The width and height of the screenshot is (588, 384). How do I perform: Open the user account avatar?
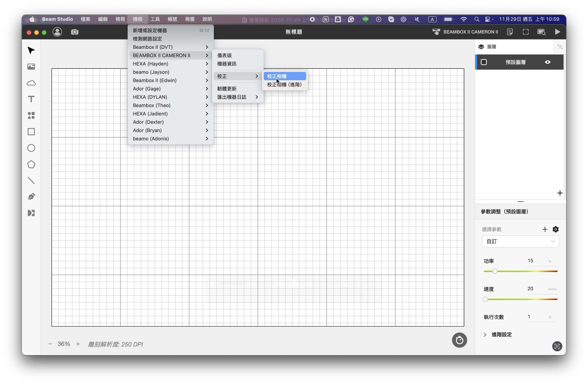pos(57,32)
